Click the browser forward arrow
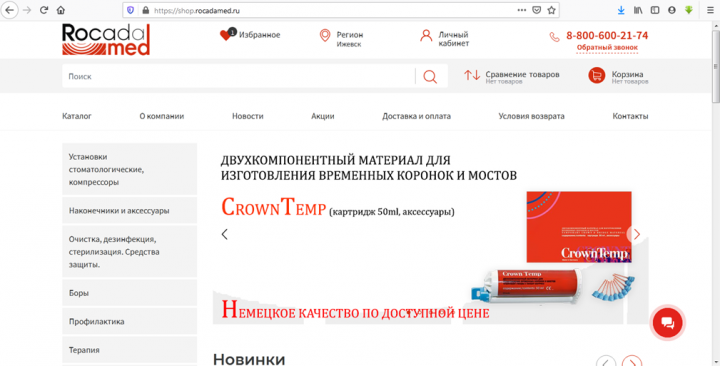Image resolution: width=720 pixels, height=366 pixels. pyautogui.click(x=27, y=10)
